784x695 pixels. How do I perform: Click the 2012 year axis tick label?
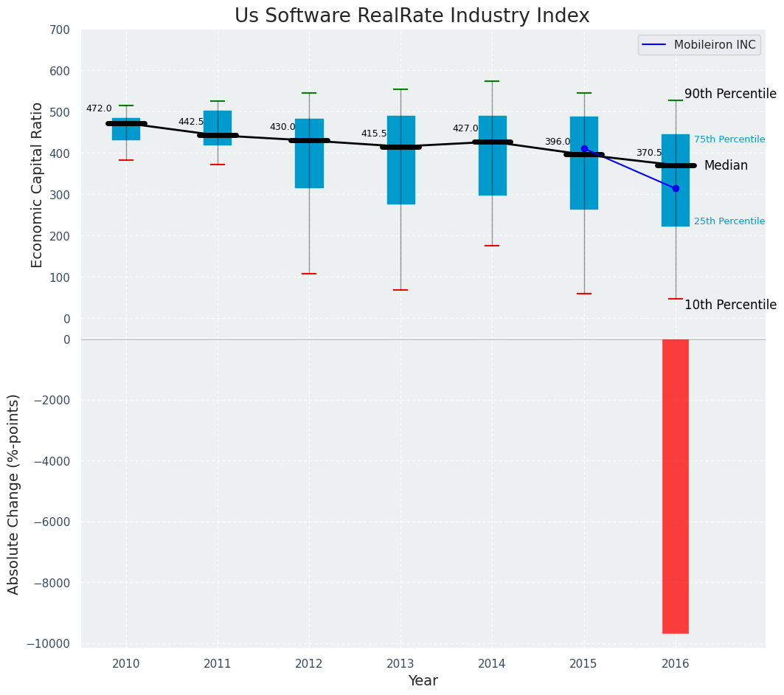click(x=309, y=664)
